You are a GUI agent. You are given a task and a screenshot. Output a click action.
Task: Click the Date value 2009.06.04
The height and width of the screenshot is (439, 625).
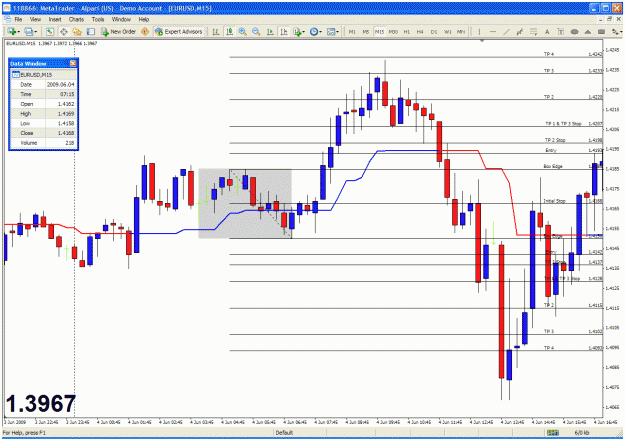tap(61, 85)
